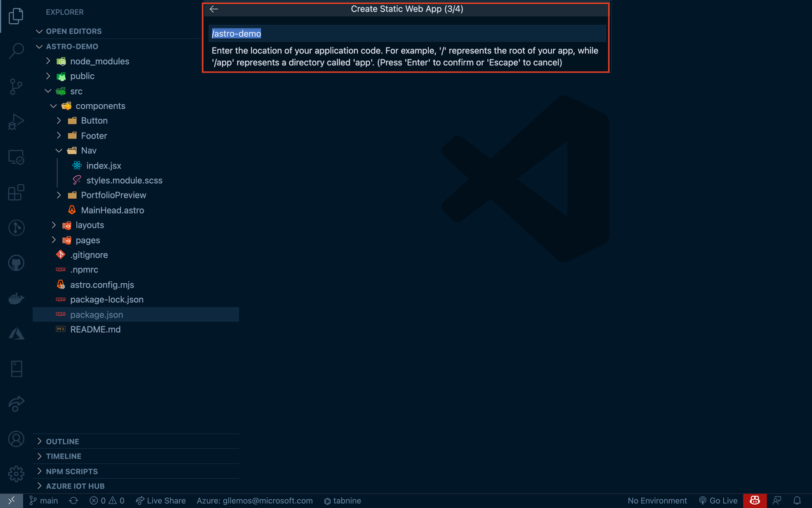Collapse the Nav folder
Viewport: 812px width, 508px height.
coord(136,150)
